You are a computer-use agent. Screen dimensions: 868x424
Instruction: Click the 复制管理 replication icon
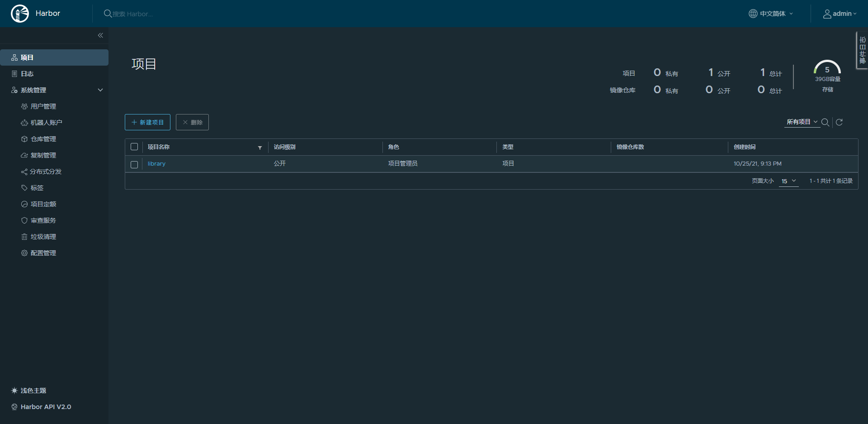pyautogui.click(x=24, y=155)
